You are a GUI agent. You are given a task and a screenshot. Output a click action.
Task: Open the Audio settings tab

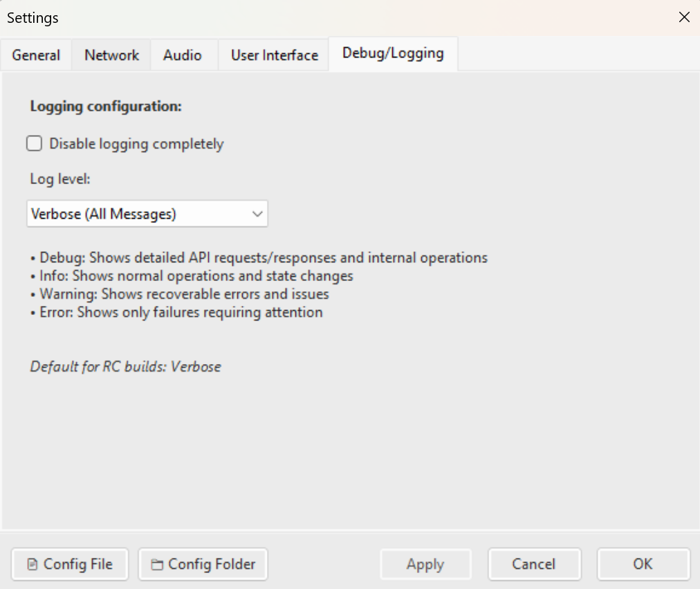tap(183, 55)
